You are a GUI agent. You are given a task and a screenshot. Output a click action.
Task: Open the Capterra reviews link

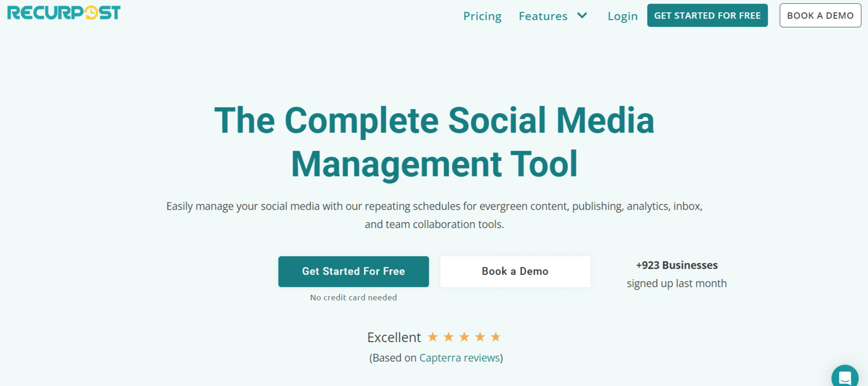pos(460,358)
